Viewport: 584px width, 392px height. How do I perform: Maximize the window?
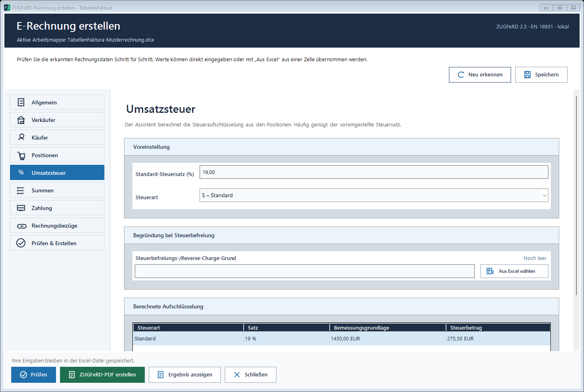(560, 8)
